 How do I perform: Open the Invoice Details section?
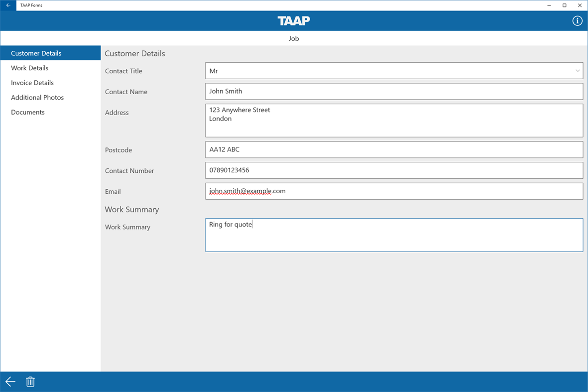32,82
